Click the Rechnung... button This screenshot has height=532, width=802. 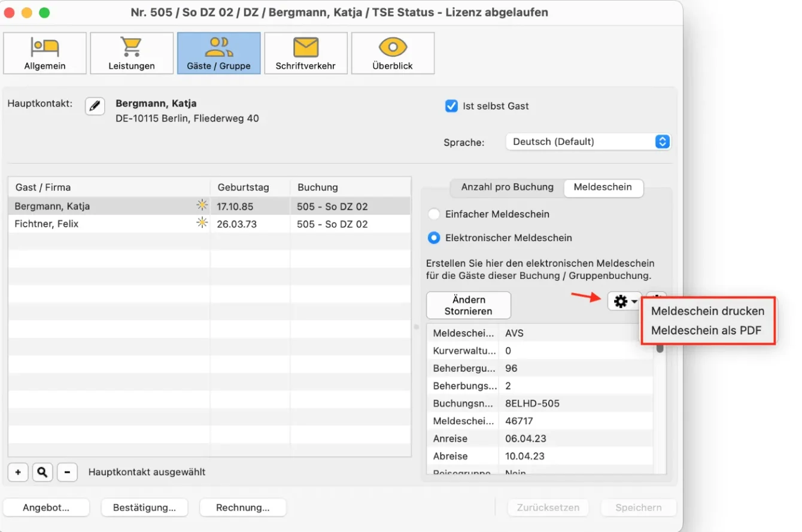(242, 507)
